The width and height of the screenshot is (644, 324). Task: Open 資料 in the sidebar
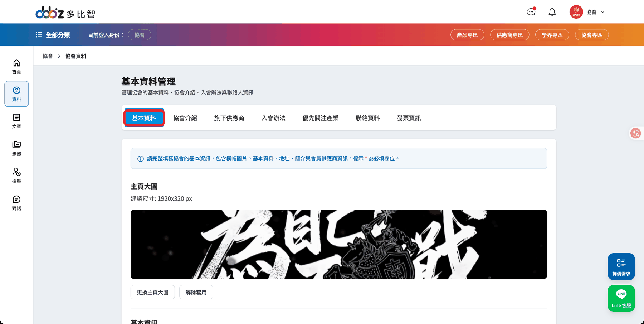coord(16,94)
